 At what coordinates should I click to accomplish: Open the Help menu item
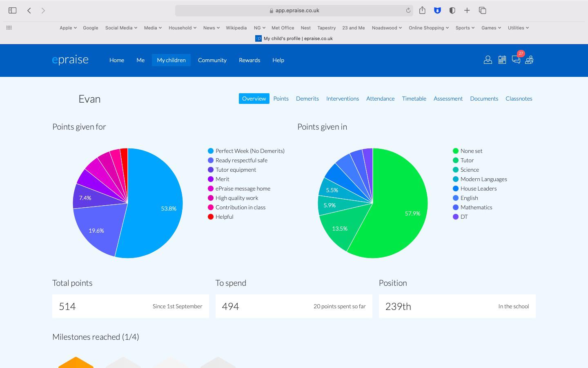coord(278,60)
